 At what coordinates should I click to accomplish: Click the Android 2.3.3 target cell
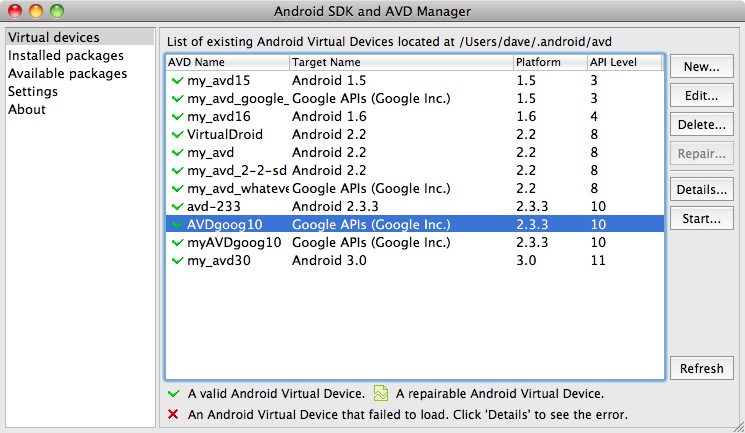[335, 207]
